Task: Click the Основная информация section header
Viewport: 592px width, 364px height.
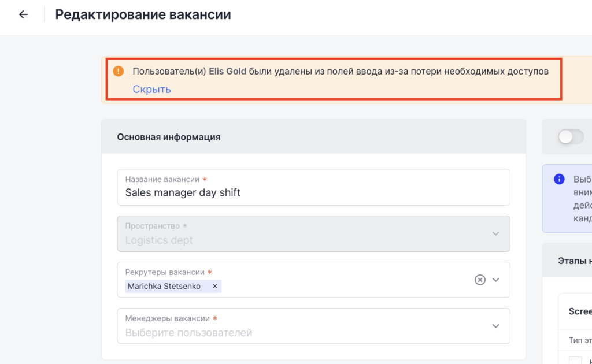Action: 169,137
